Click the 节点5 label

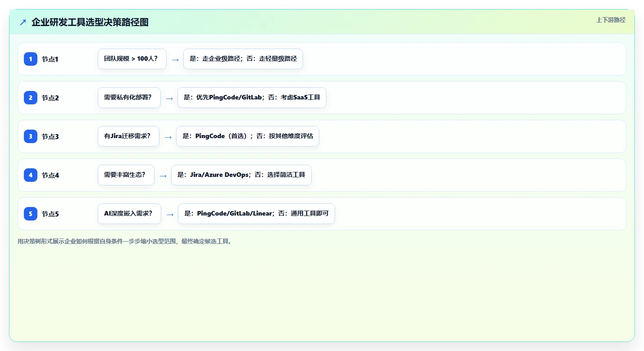(x=50, y=214)
